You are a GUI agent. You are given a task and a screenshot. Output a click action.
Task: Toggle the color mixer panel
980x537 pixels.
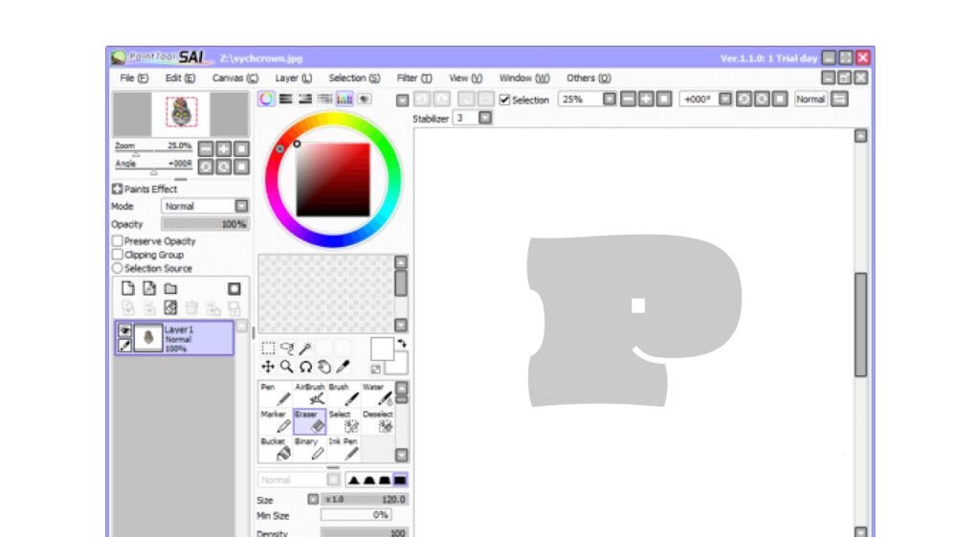324,100
